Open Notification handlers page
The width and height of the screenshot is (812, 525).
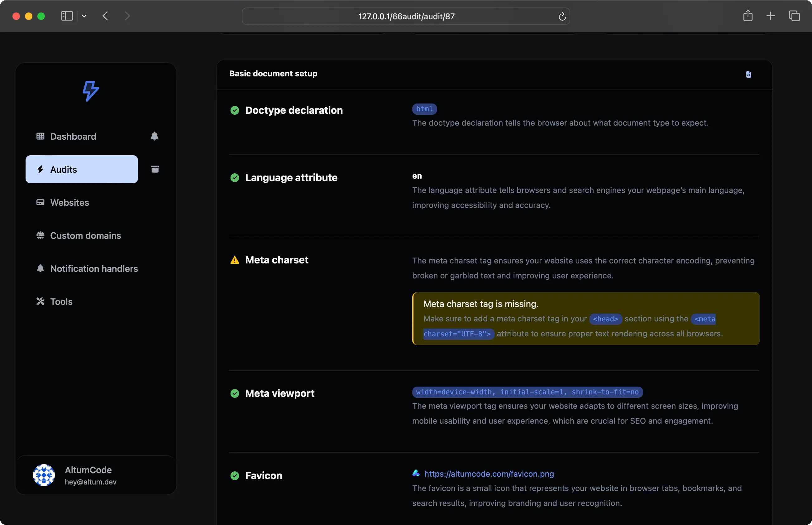tap(94, 269)
